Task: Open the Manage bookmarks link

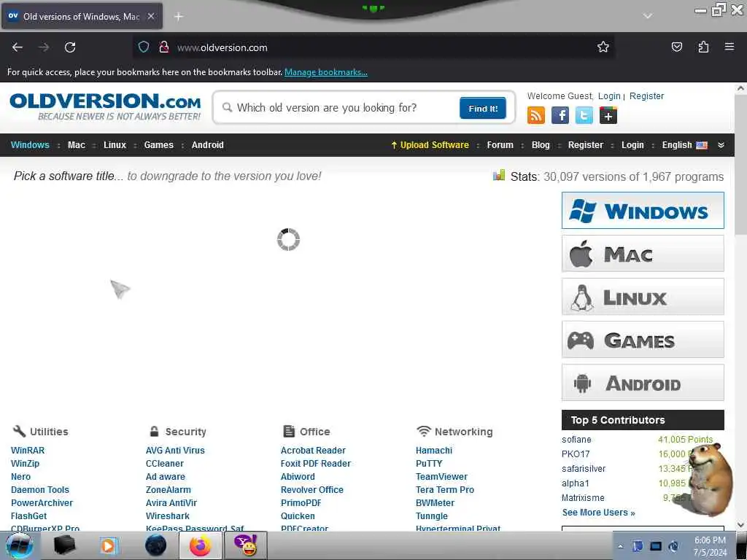Action: coord(326,72)
